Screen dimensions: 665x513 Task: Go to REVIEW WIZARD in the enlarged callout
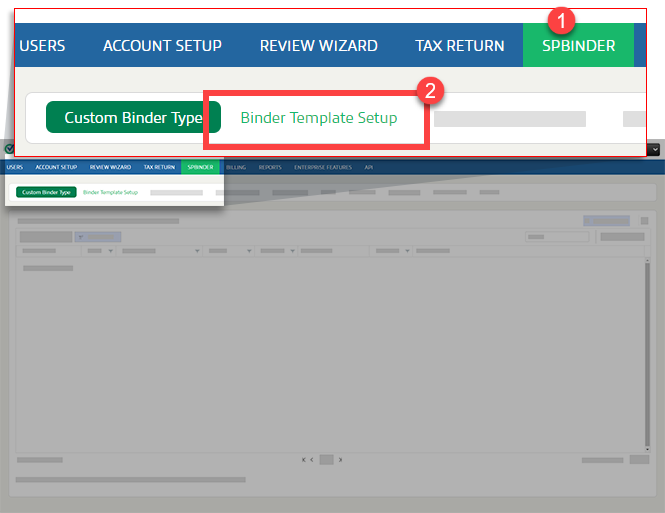319,45
